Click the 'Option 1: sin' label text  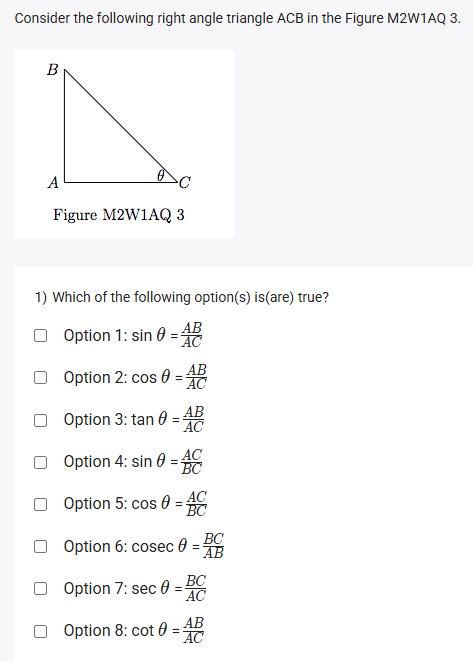pyautogui.click(x=108, y=336)
